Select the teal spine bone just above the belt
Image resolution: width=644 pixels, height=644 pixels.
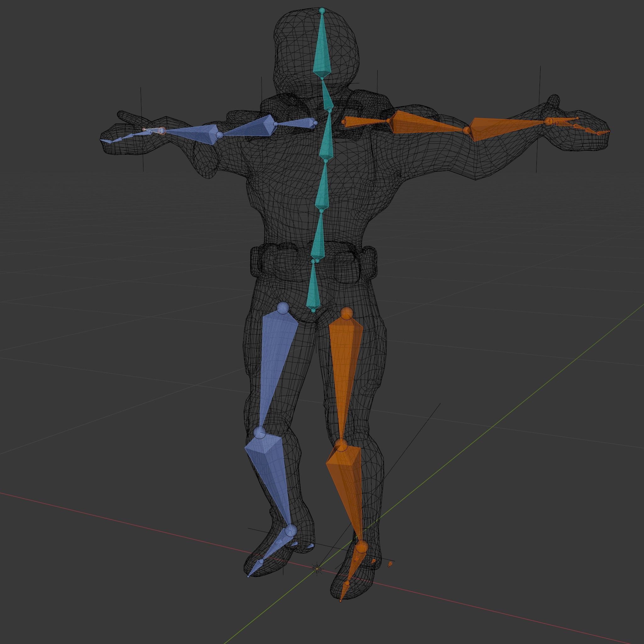318,236
